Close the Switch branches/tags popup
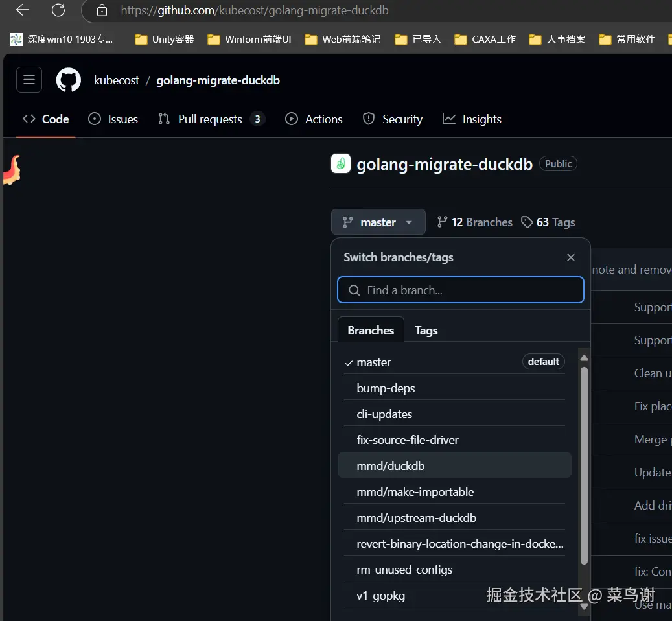The width and height of the screenshot is (672, 621). point(570,257)
